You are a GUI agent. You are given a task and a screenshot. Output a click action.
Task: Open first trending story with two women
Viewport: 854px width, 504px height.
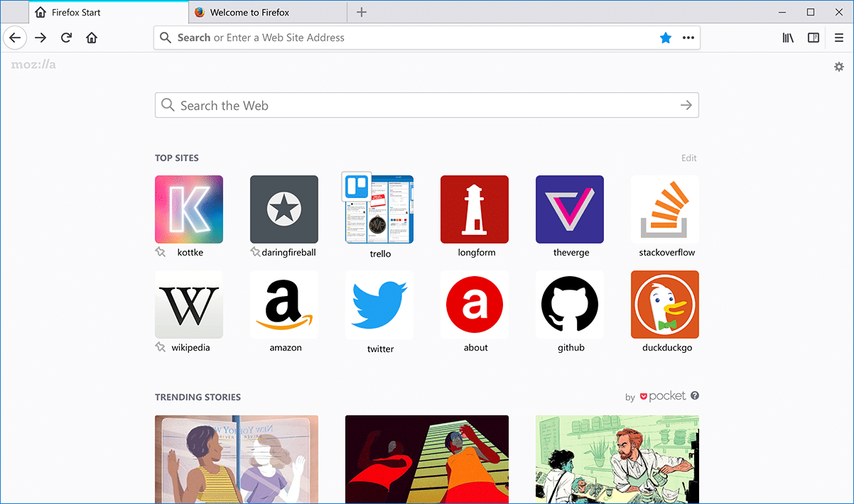pyautogui.click(x=237, y=459)
